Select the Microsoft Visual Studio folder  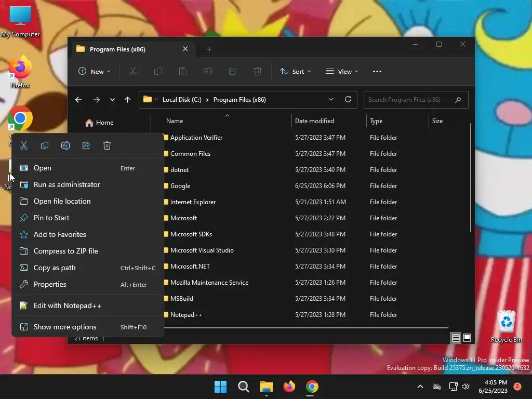pyautogui.click(x=202, y=250)
